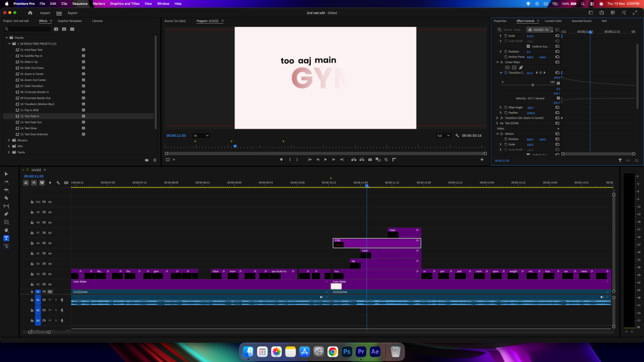Click the Transition Completion slider handle
Viewport: 644px width, 362px height.
point(532,85)
